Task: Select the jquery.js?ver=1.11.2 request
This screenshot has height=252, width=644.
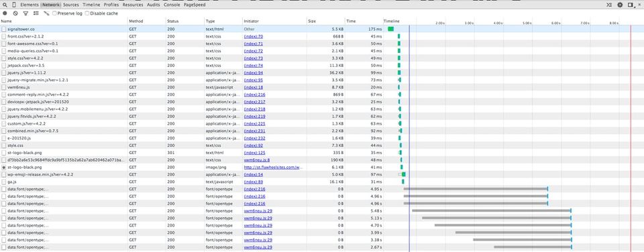Action: coord(27,72)
